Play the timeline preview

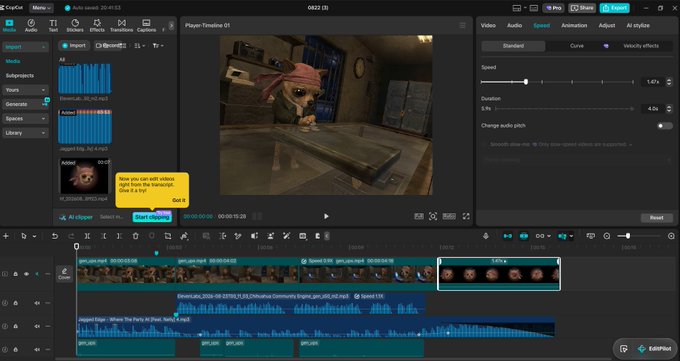(326, 216)
